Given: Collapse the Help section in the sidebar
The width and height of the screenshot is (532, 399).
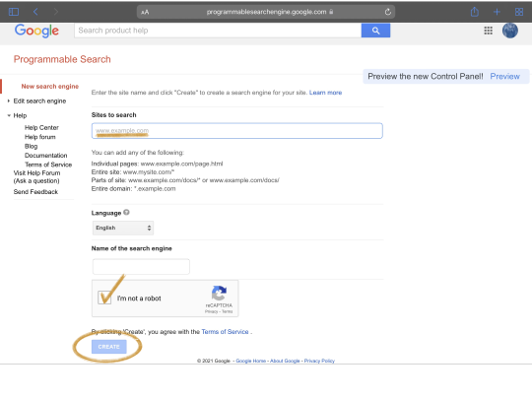Looking at the screenshot, I should tap(20, 115).
